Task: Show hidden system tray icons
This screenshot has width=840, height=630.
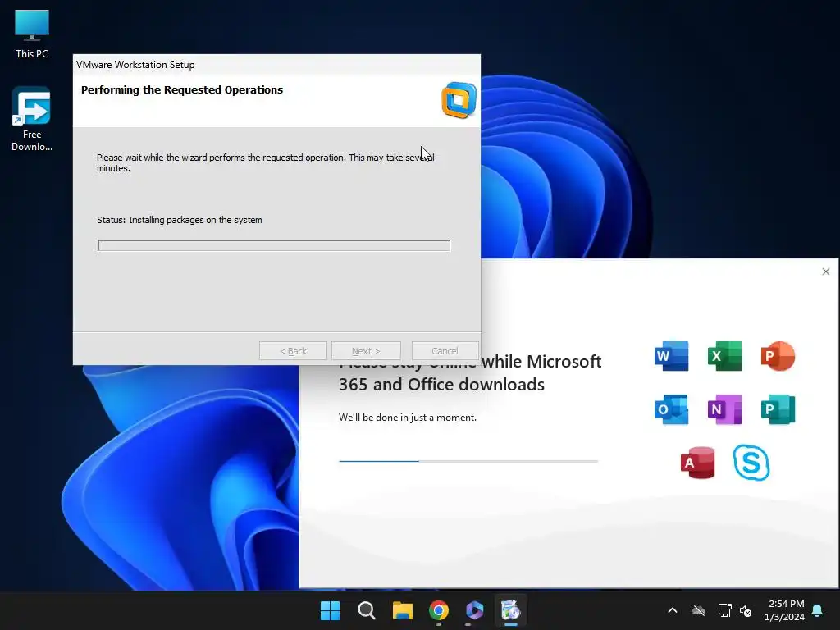Action: point(673,610)
